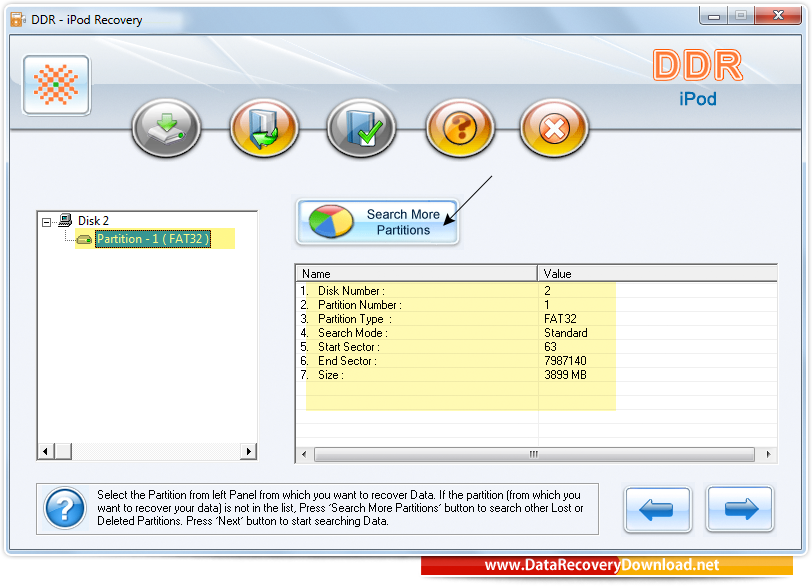Click the blue next arrow button

(x=741, y=509)
